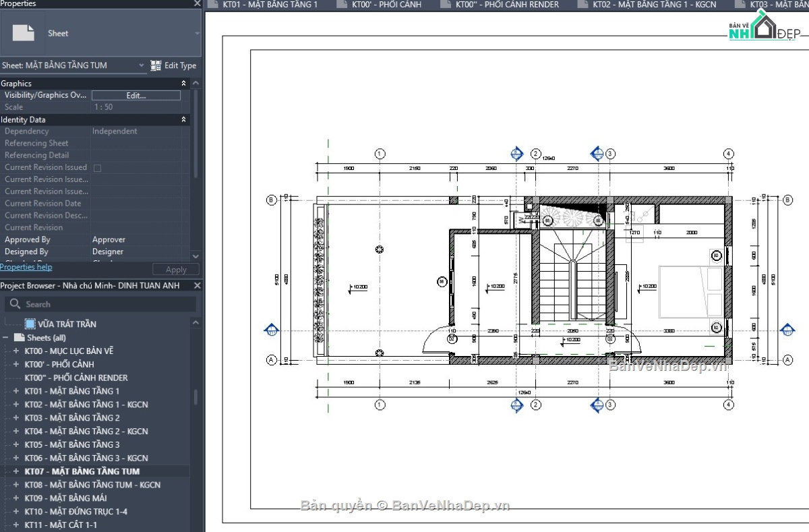The width and height of the screenshot is (809, 532).
Task: Click the Properties scrollbar up arrow
Action: pos(196,84)
